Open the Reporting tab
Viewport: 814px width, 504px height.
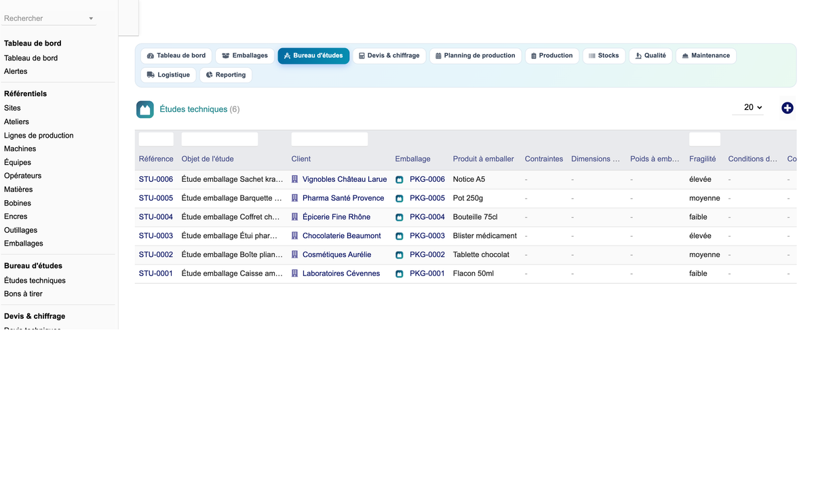point(226,75)
